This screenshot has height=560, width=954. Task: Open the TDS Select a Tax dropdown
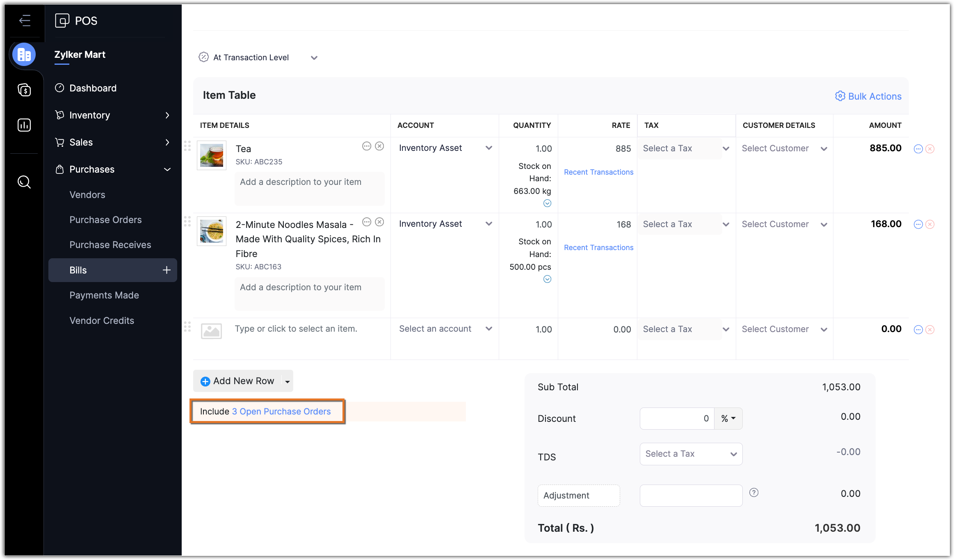tap(691, 454)
